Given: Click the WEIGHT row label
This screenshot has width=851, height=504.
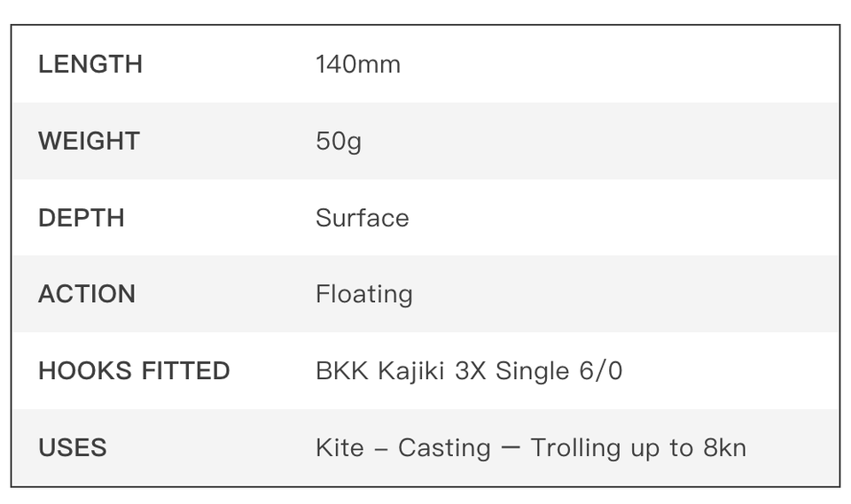Looking at the screenshot, I should point(89,141).
